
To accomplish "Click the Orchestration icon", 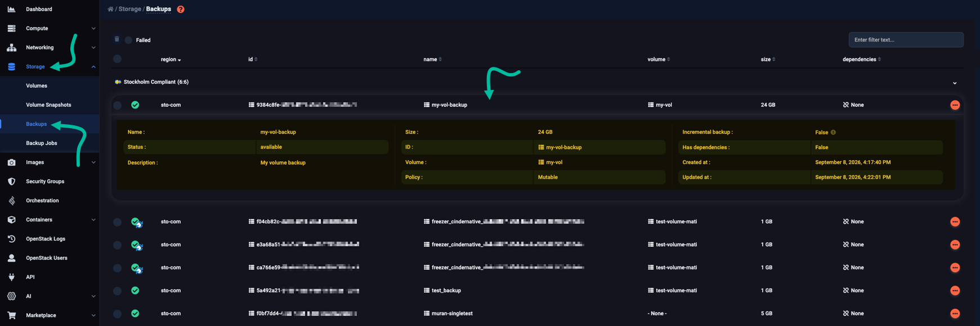I will 11,201.
